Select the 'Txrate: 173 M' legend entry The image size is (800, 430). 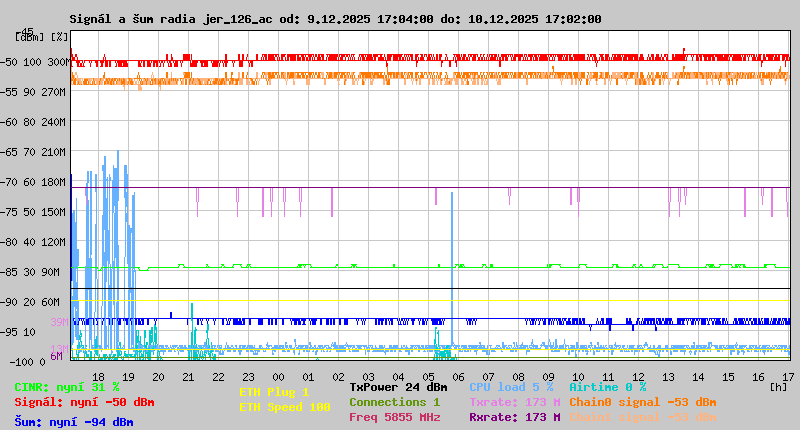pos(514,402)
